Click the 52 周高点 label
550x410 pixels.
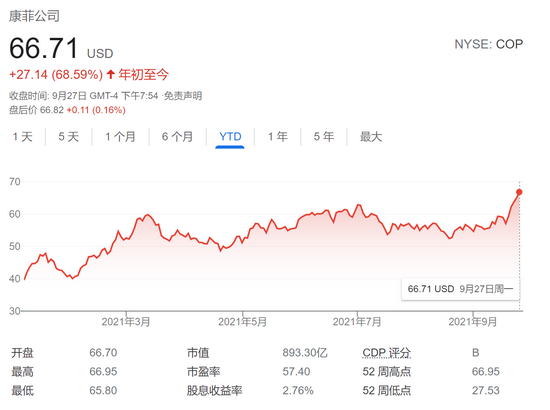click(x=387, y=371)
